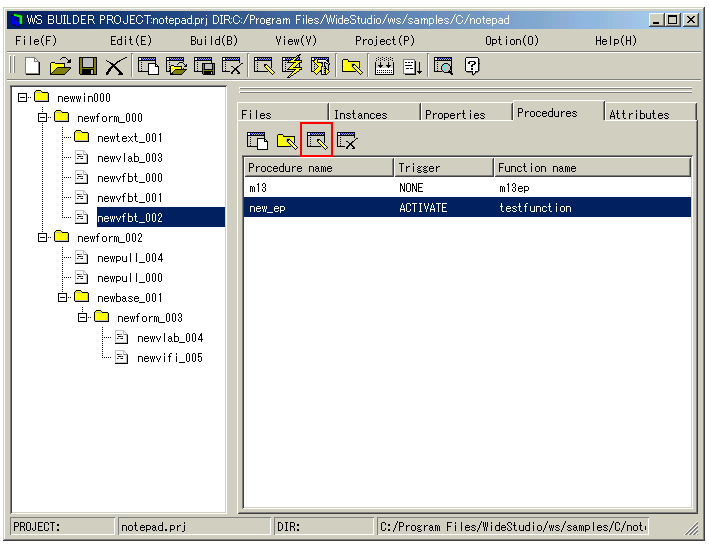709x544 pixels.
Task: Click the red-highlighted edit procedure icon
Action: pos(317,141)
